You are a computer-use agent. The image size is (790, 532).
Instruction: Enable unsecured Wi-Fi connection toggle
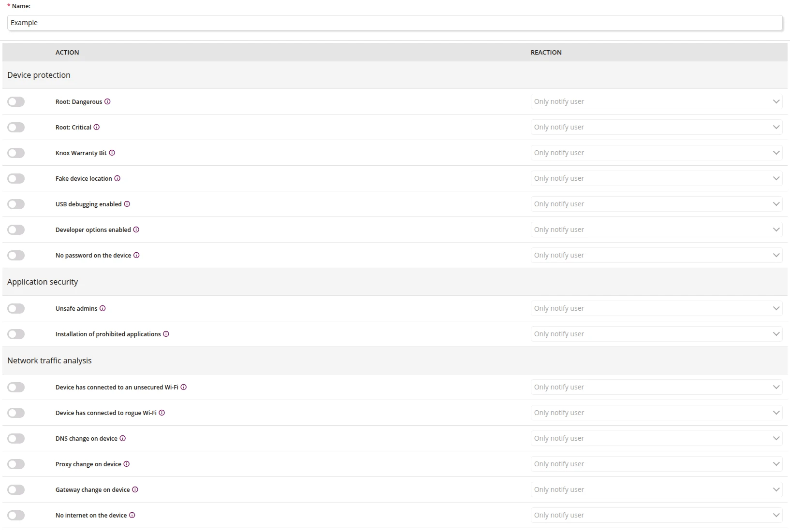click(16, 387)
